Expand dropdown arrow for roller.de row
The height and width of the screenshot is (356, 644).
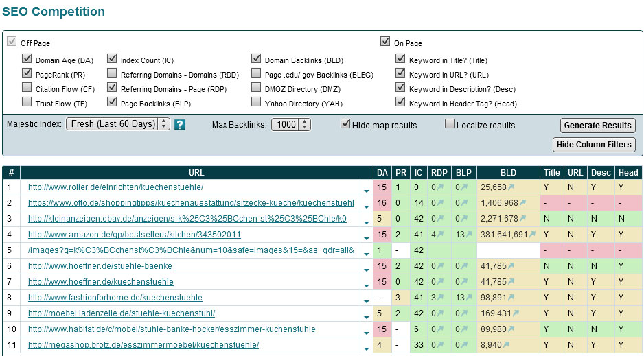point(367,191)
